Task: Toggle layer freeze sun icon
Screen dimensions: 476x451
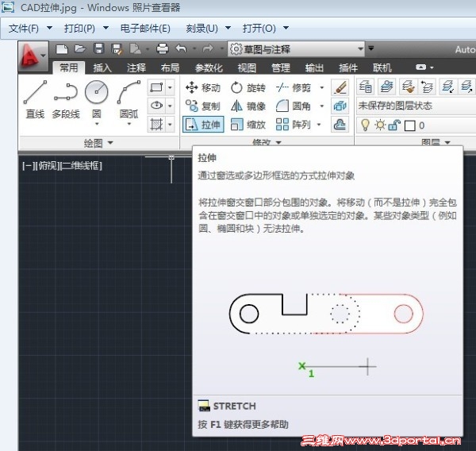Action: click(x=380, y=125)
